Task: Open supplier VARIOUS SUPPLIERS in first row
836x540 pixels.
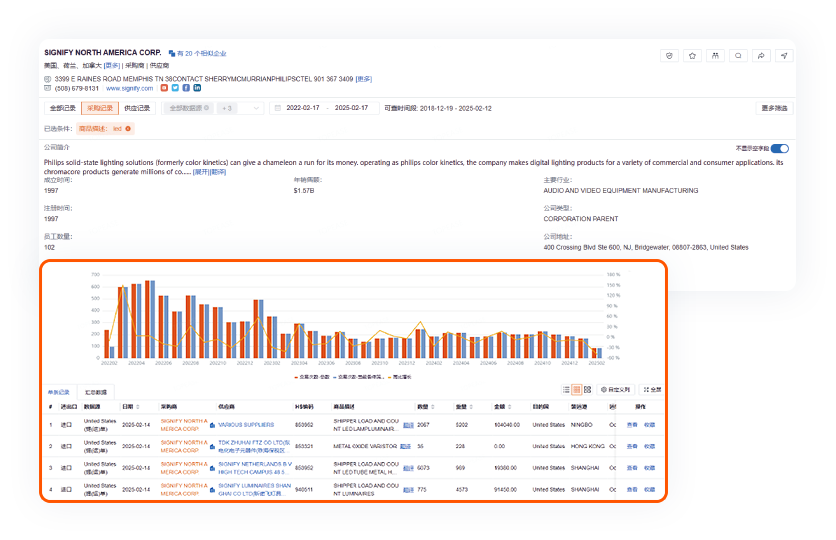Action: pyautogui.click(x=231, y=425)
